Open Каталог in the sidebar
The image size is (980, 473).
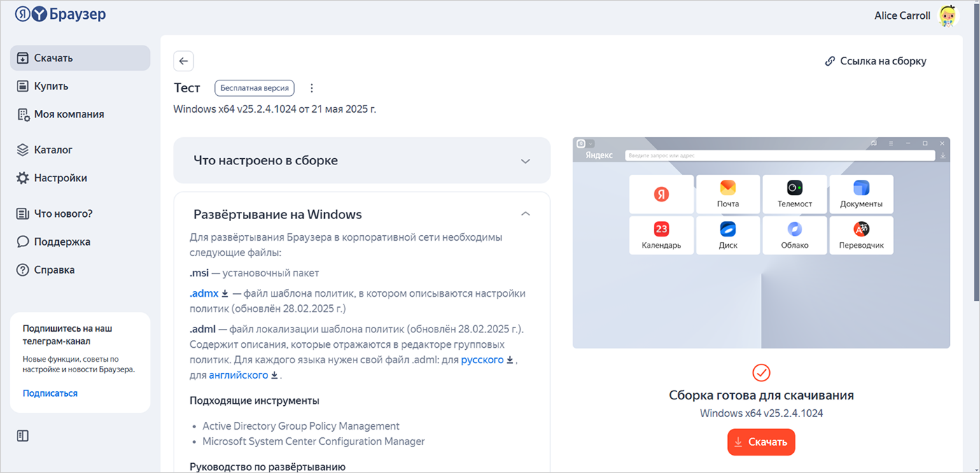[x=53, y=150]
